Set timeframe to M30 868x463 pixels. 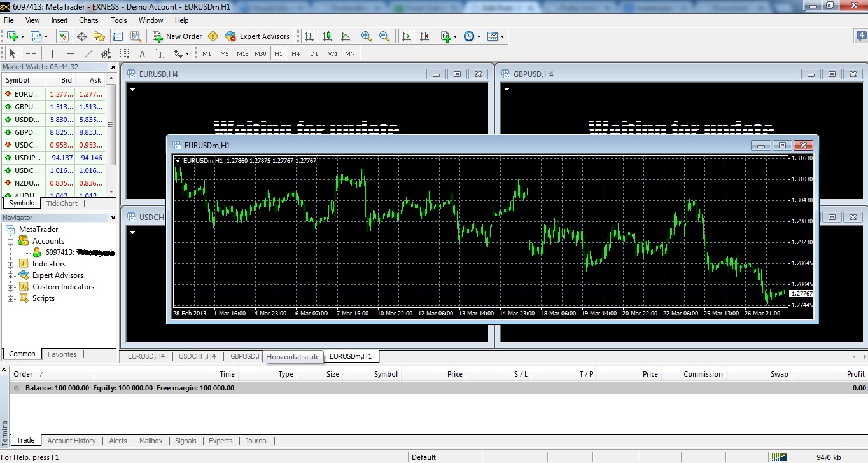(260, 53)
